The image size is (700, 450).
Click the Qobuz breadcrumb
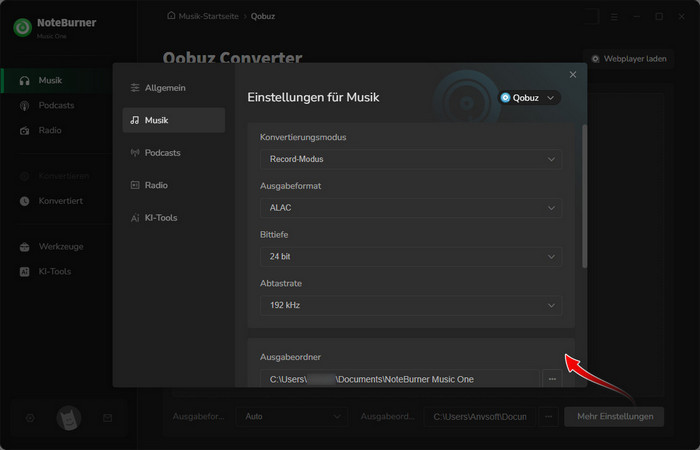click(262, 16)
